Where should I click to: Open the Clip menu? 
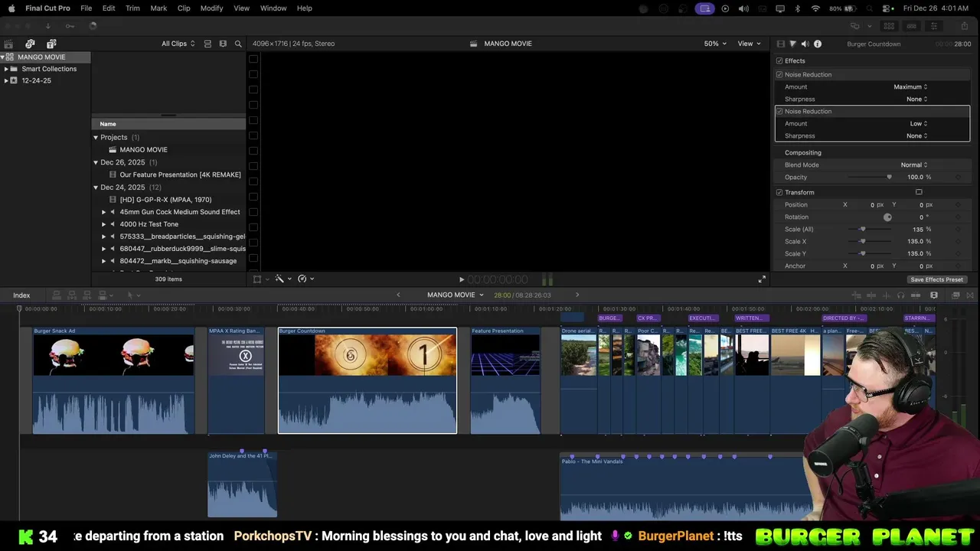(x=184, y=8)
